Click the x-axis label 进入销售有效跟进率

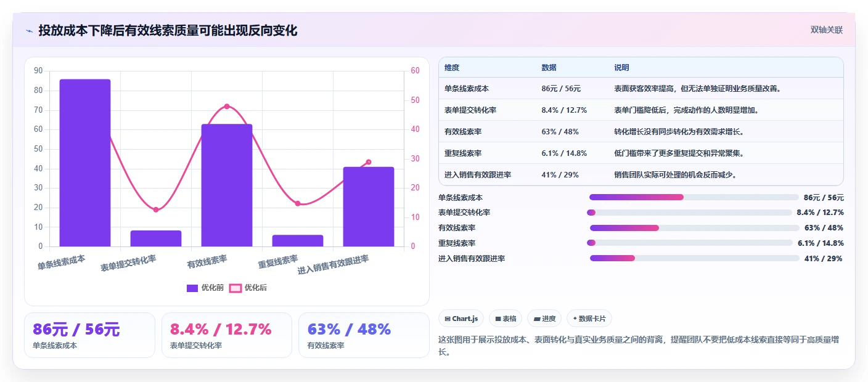[x=334, y=264]
